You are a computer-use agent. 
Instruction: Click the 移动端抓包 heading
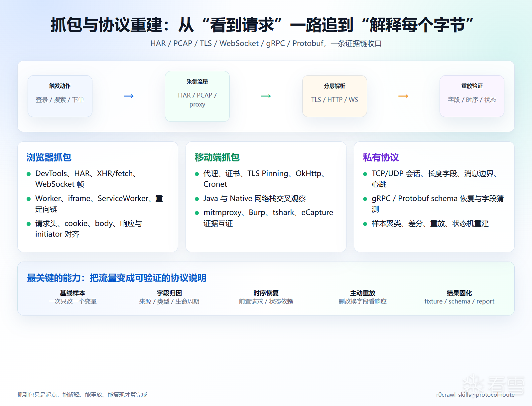[x=217, y=157]
